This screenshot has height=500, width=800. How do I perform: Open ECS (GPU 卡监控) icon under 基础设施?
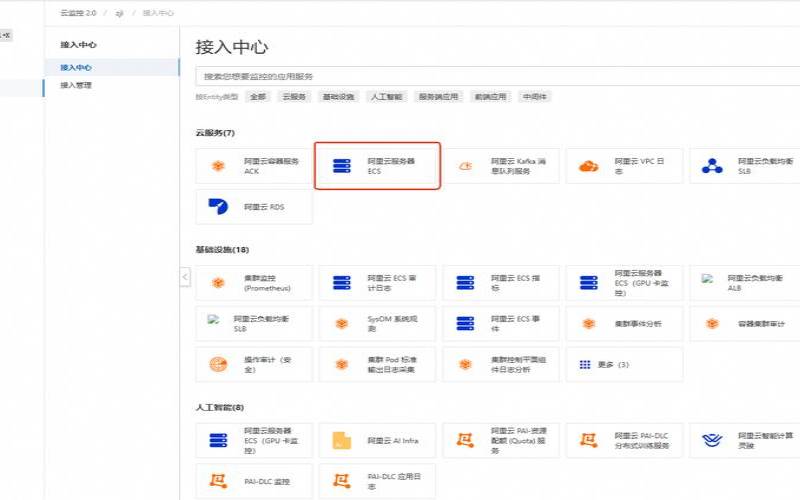pos(589,283)
